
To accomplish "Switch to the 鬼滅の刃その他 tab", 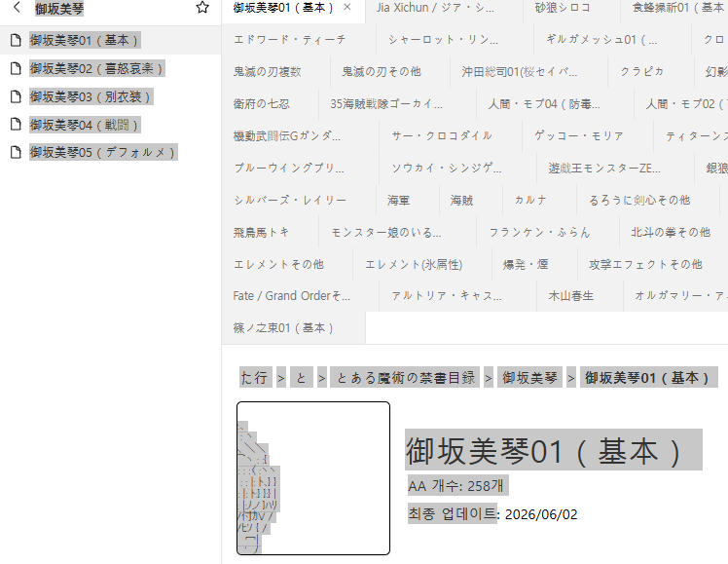I will coord(390,71).
